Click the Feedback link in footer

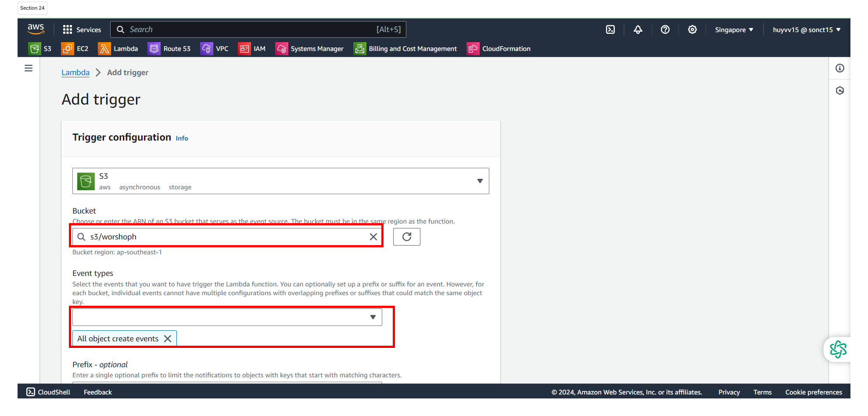click(98, 392)
